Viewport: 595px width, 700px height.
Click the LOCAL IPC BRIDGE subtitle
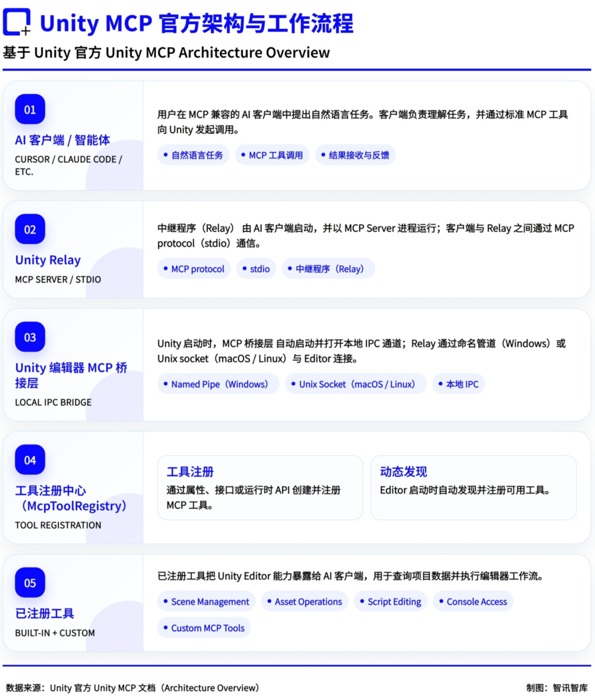(x=53, y=402)
